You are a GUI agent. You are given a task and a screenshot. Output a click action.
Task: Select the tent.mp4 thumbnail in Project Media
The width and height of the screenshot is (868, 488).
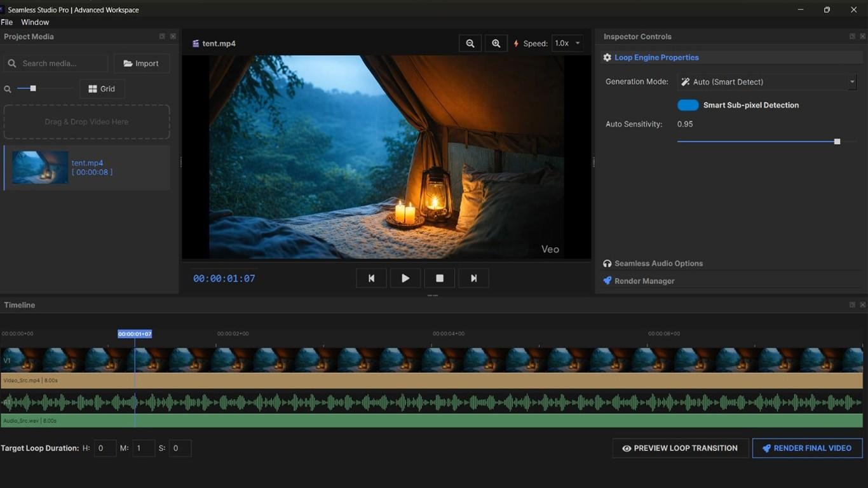(x=40, y=167)
